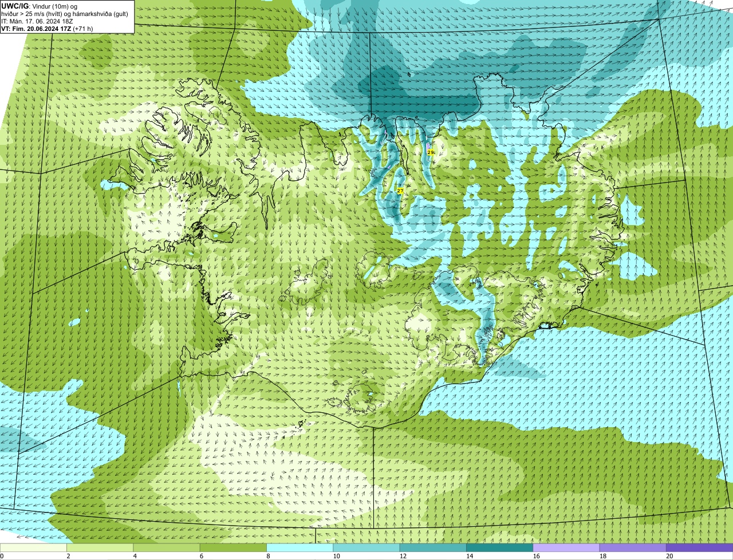Click the color scale tick label 10
Screen dimensions: 733x560
pos(336,556)
